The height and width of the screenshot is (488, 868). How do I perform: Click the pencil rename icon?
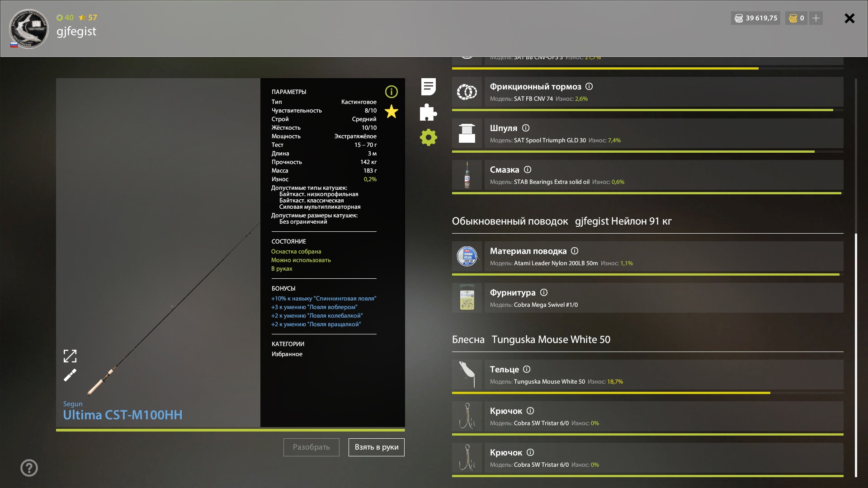point(70,375)
